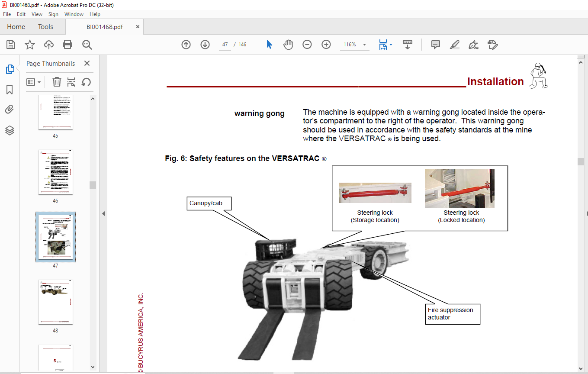Upload file to cloud icon
588x374 pixels.
click(x=49, y=45)
